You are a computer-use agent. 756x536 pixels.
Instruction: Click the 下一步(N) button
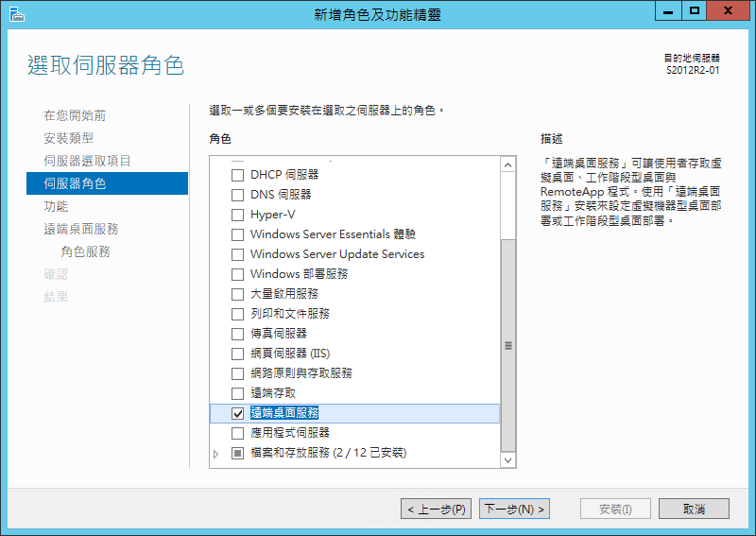click(x=513, y=510)
